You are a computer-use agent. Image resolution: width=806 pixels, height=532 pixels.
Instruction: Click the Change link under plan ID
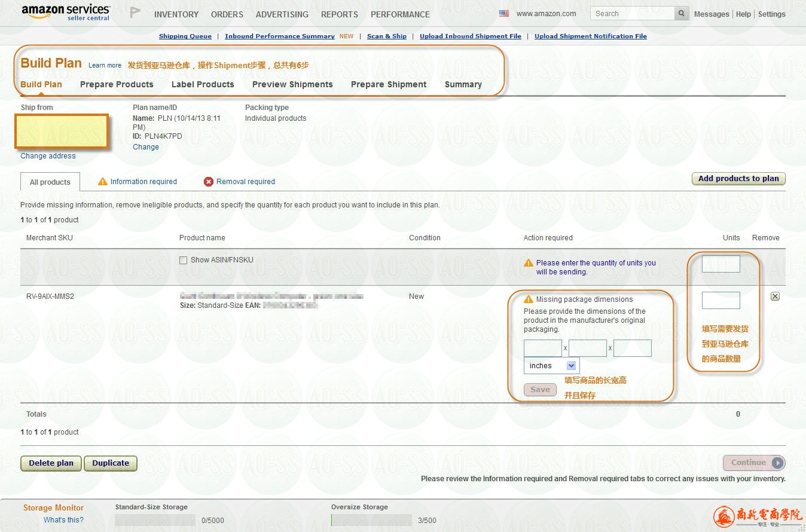click(146, 147)
